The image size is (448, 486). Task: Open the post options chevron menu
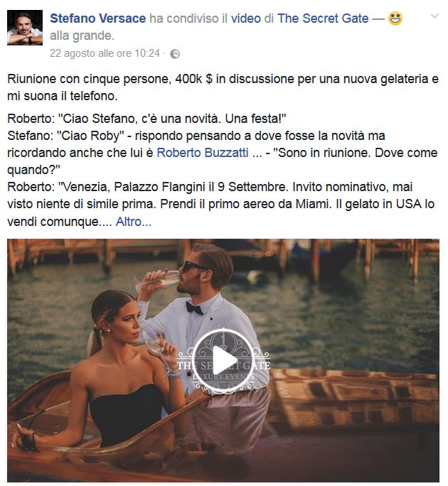(435, 16)
